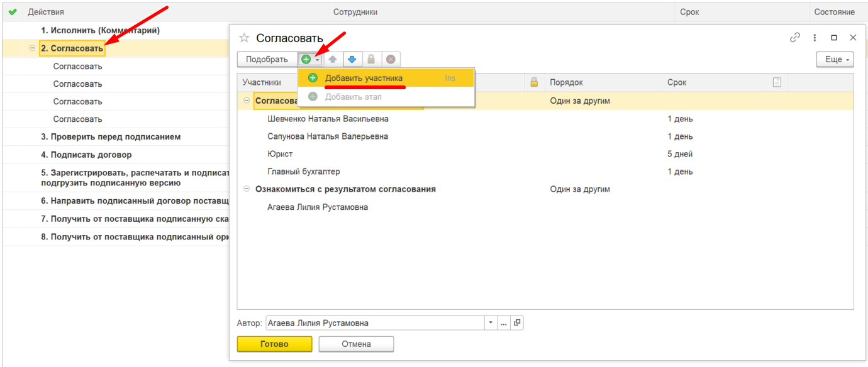Maximize the Согласовать dialog
Viewport: 868px width, 367px height.
point(834,38)
